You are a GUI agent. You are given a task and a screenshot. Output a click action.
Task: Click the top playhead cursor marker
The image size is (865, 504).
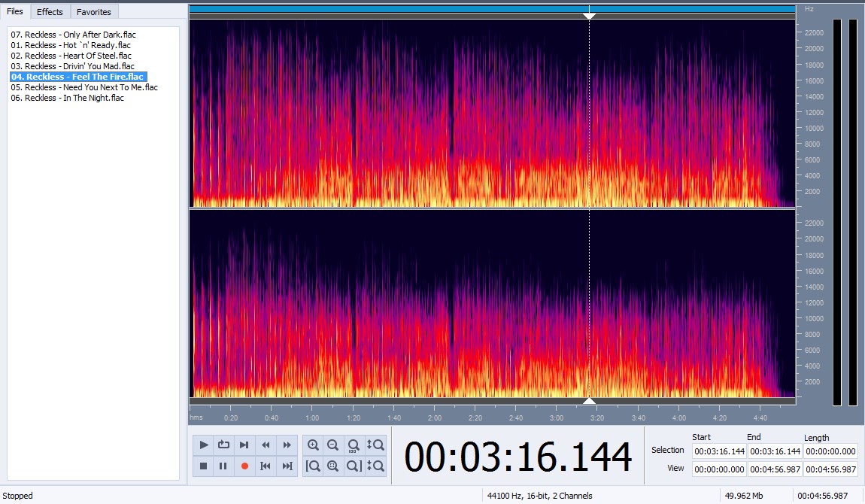point(589,16)
